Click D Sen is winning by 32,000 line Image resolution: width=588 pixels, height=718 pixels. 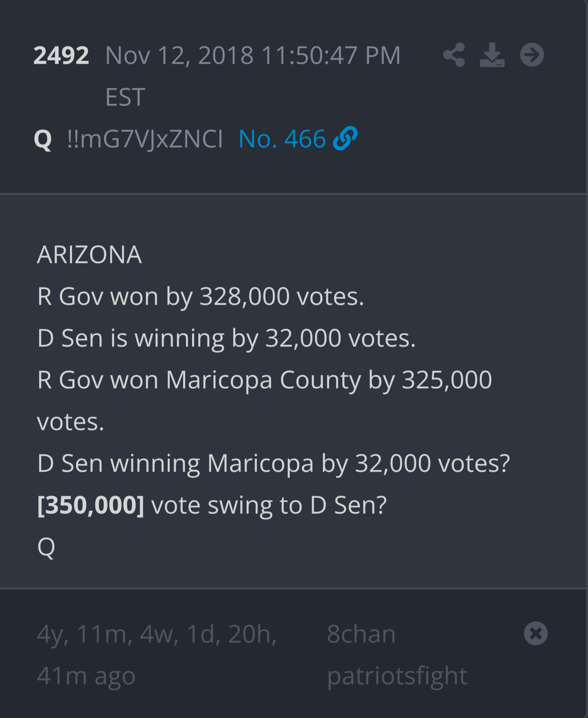(226, 338)
